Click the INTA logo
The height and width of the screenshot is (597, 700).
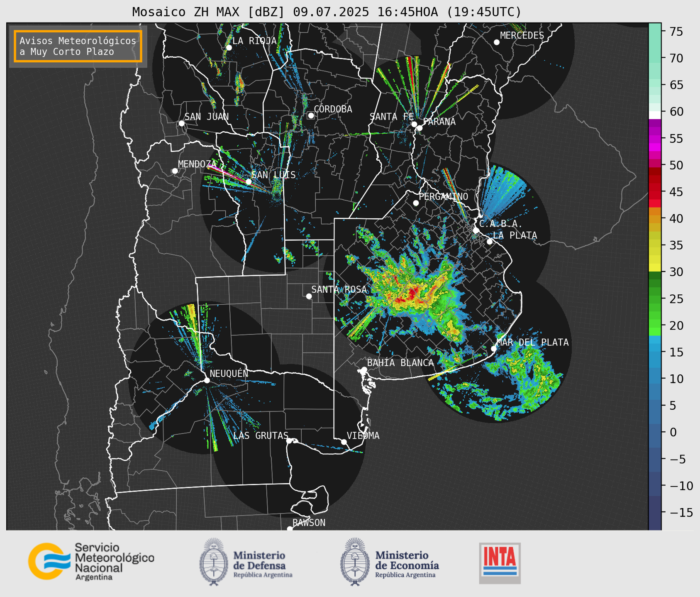point(500,563)
